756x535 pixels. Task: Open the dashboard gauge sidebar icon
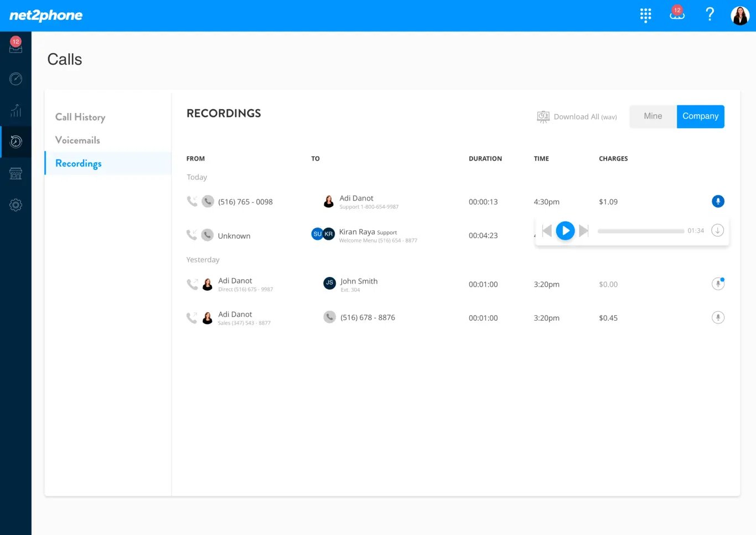click(x=15, y=79)
